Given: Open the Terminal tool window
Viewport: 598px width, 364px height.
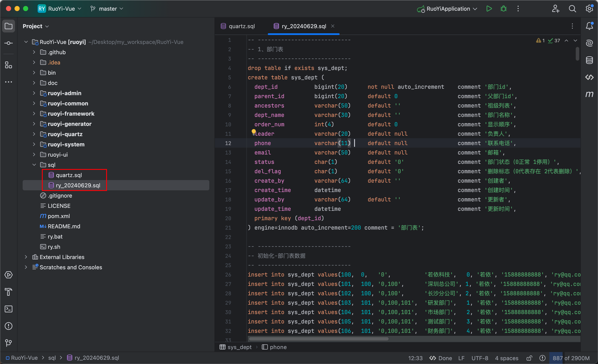Looking at the screenshot, I should pyautogui.click(x=9, y=309).
